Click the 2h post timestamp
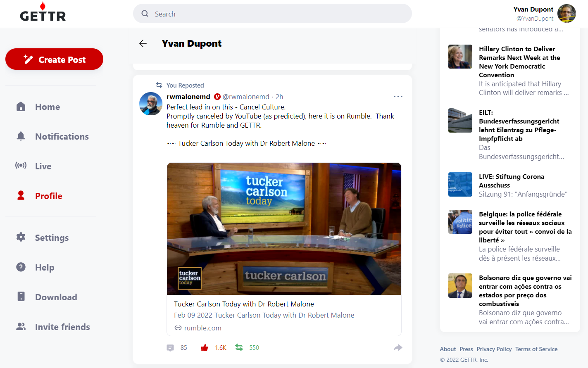 [x=279, y=97]
